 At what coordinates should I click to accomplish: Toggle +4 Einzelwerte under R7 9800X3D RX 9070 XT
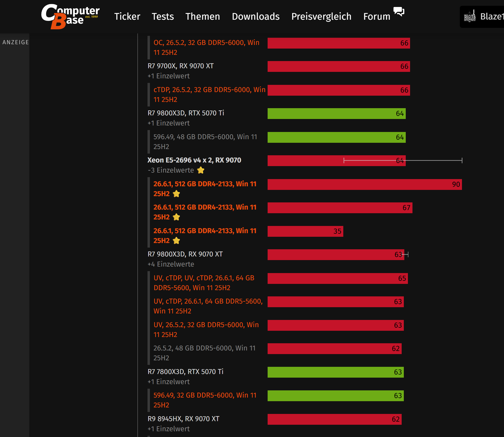pyautogui.click(x=171, y=264)
